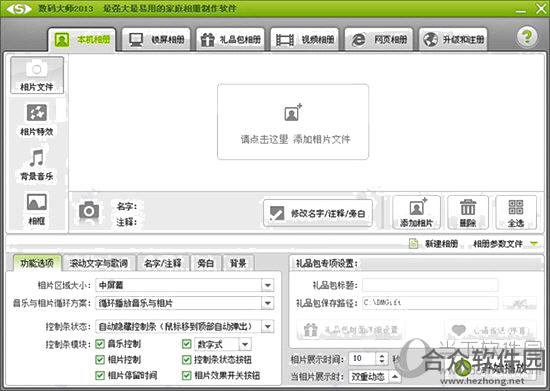Click the 相片展示时间 stepper arrows
550x391 pixels.
382,358
